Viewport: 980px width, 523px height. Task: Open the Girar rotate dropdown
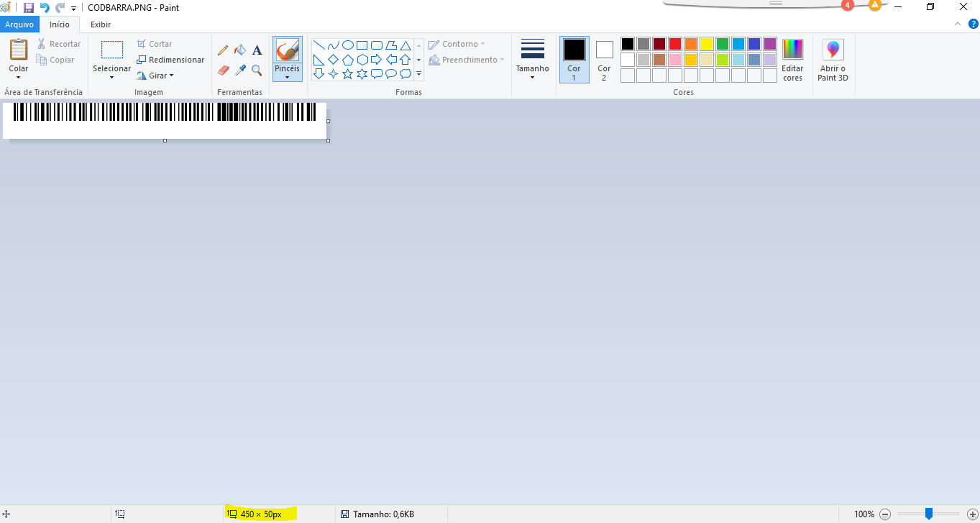click(x=155, y=76)
